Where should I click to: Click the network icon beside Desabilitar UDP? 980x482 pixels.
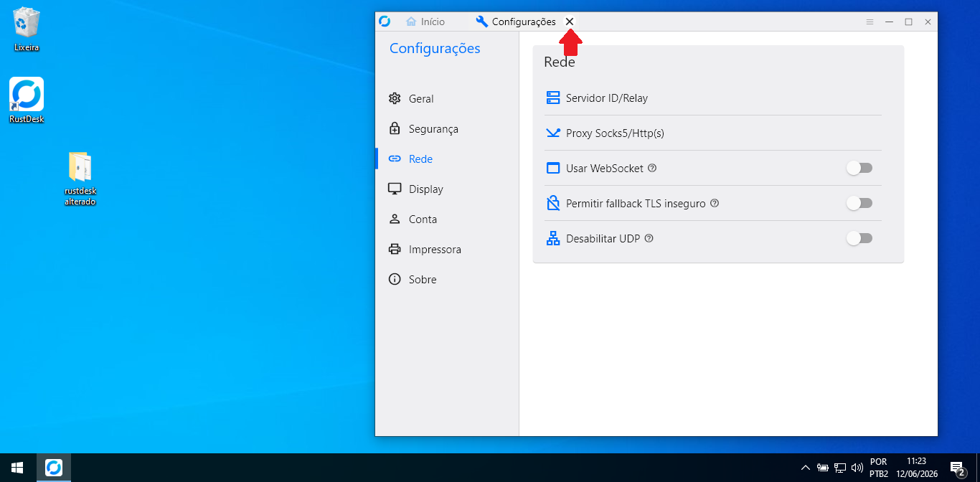click(553, 239)
